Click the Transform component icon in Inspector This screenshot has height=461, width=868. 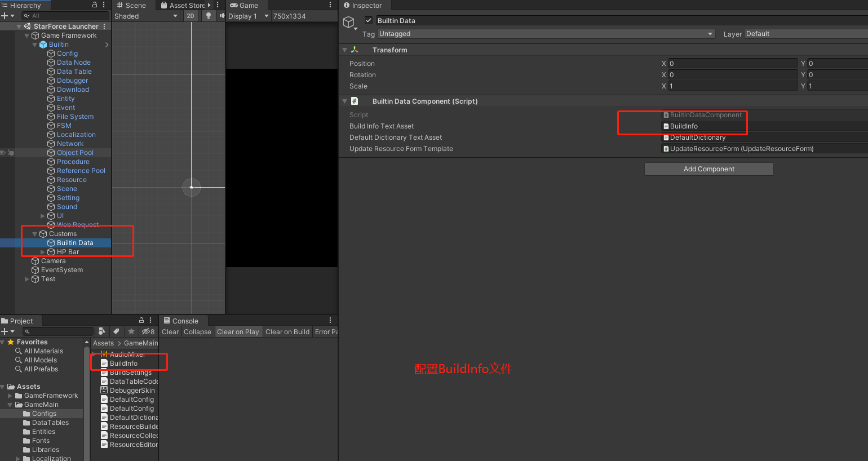point(354,50)
